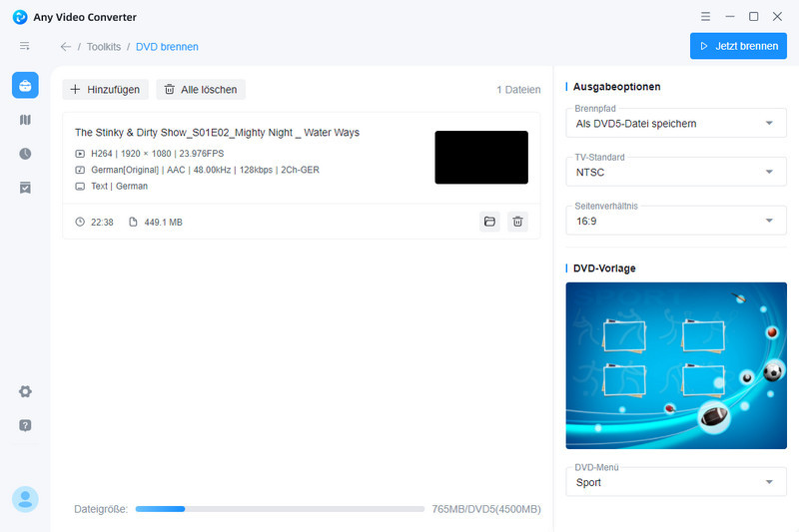Screen dimensions: 799x532
Task: Click the subtitle stream info icon
Action: coord(80,187)
